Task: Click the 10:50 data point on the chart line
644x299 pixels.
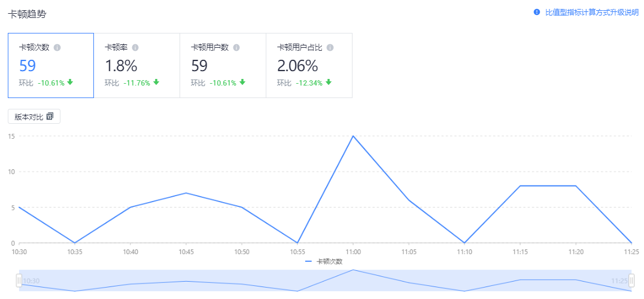Action: pyautogui.click(x=242, y=207)
